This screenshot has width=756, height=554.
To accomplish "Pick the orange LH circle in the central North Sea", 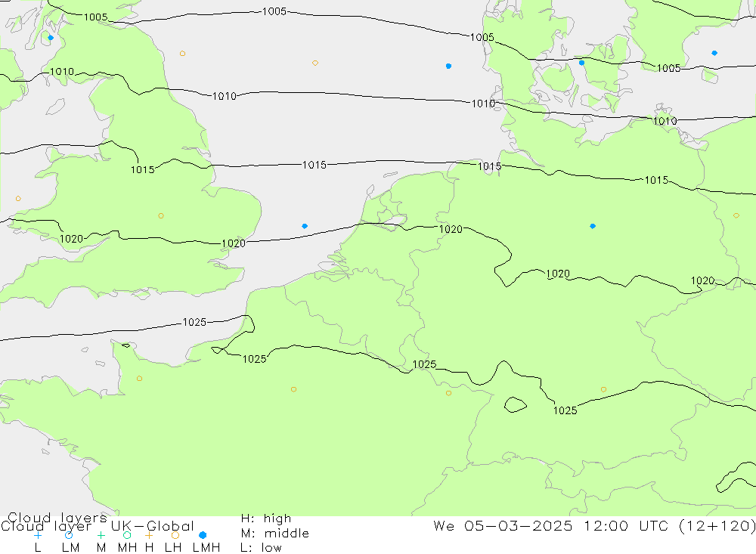I will 314,63.
